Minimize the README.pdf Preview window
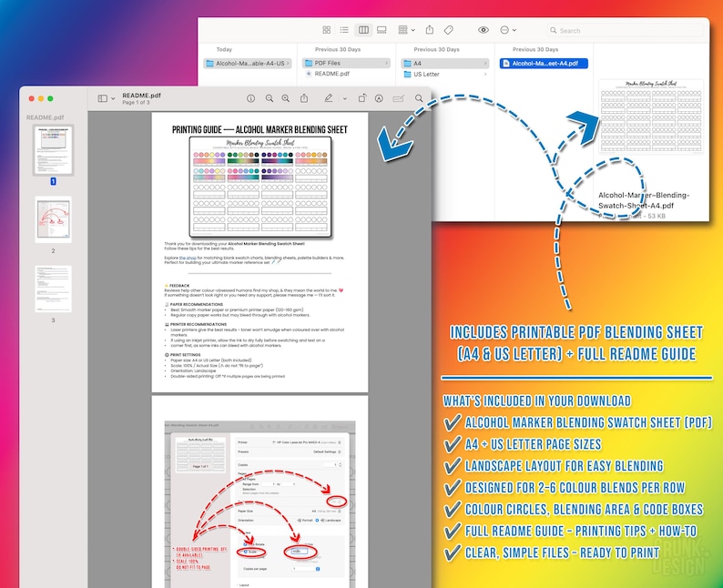723x588 pixels. pos(41,98)
